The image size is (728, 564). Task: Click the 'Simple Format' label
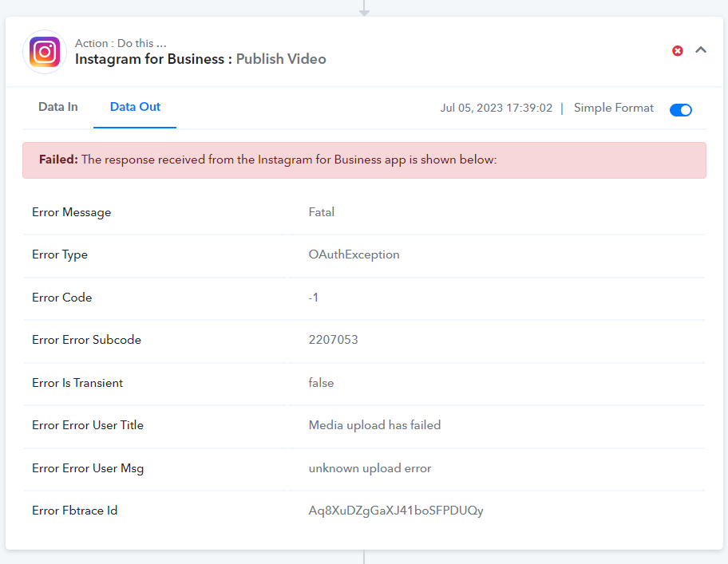(613, 108)
